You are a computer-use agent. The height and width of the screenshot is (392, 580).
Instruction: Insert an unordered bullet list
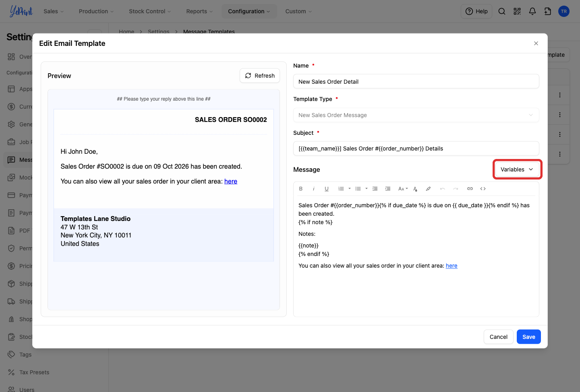click(358, 189)
